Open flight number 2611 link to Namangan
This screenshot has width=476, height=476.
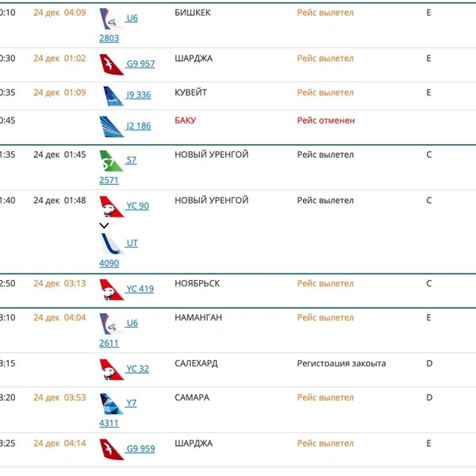[x=109, y=344]
